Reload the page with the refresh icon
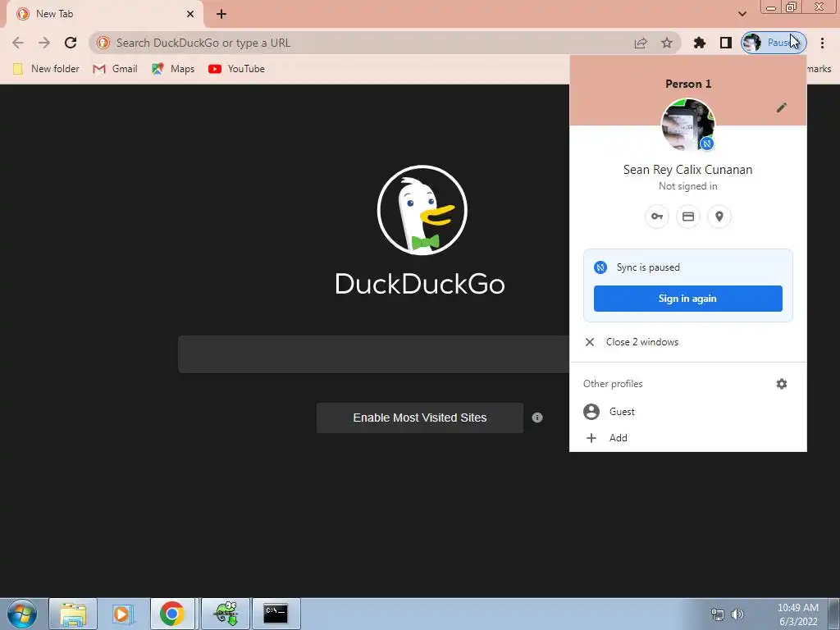The image size is (840, 630). point(71,43)
